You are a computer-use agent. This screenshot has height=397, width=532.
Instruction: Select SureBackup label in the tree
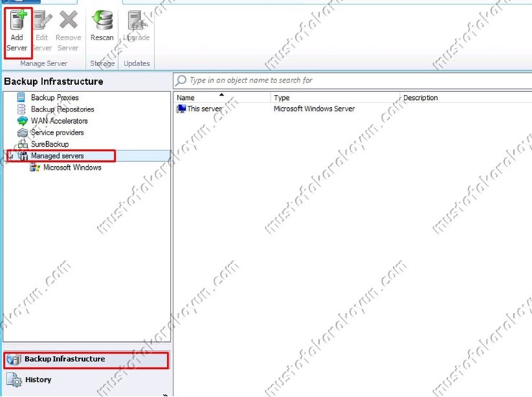point(50,145)
